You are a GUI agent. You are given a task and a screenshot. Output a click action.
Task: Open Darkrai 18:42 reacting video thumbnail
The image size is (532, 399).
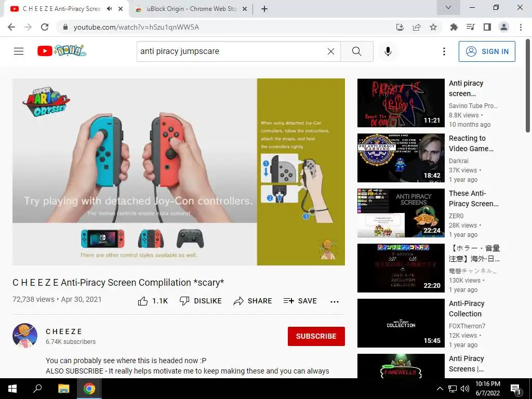[x=401, y=158]
